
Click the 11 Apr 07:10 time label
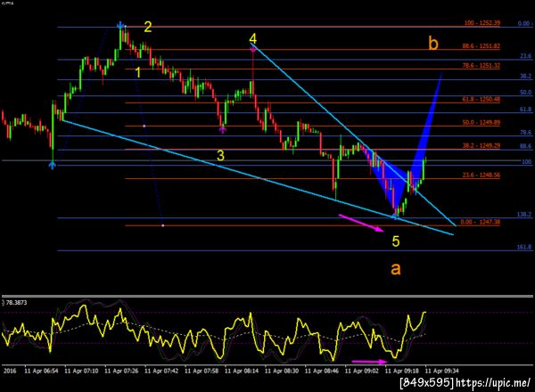81,371
